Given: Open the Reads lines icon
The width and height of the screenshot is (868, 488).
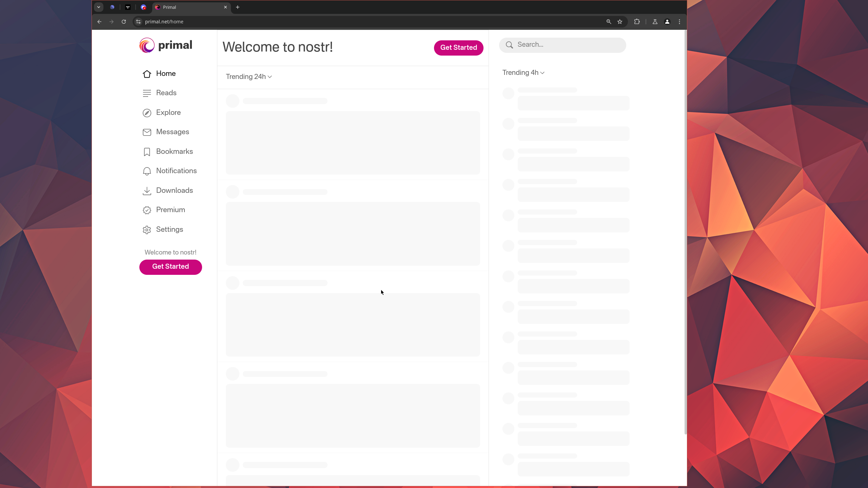Looking at the screenshot, I should (147, 93).
